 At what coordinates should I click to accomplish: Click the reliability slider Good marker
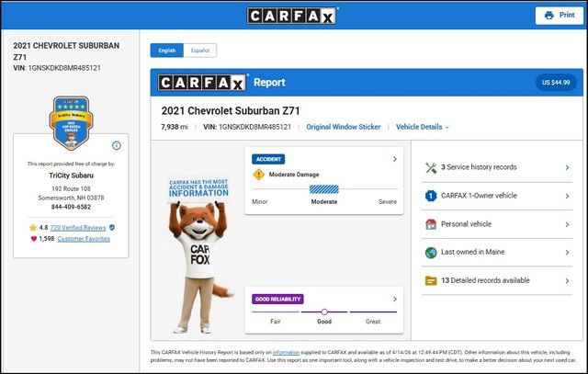(x=323, y=312)
